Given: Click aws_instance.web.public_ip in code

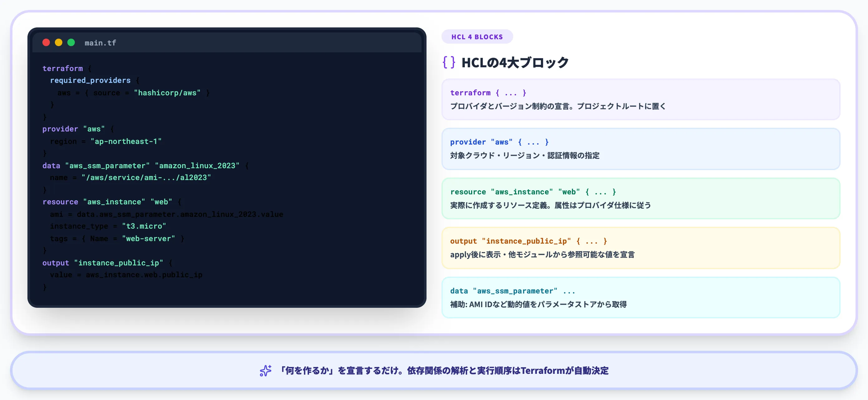Looking at the screenshot, I should 144,275.
